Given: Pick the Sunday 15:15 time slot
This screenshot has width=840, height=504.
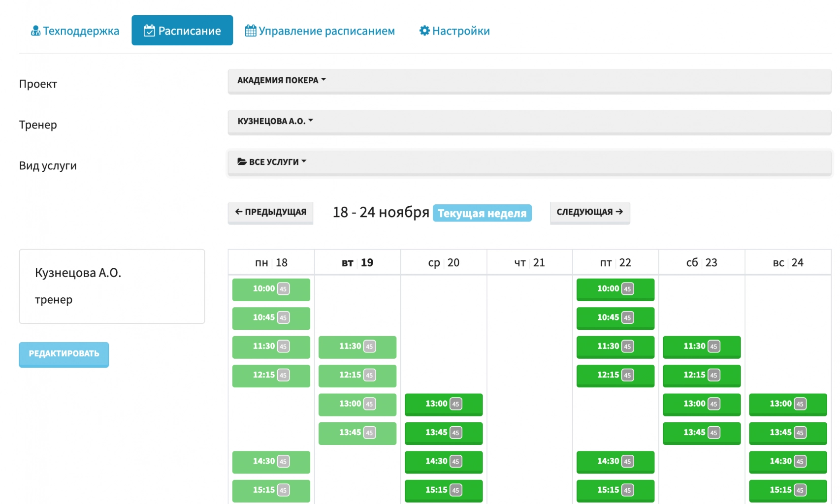Looking at the screenshot, I should click(x=787, y=490).
